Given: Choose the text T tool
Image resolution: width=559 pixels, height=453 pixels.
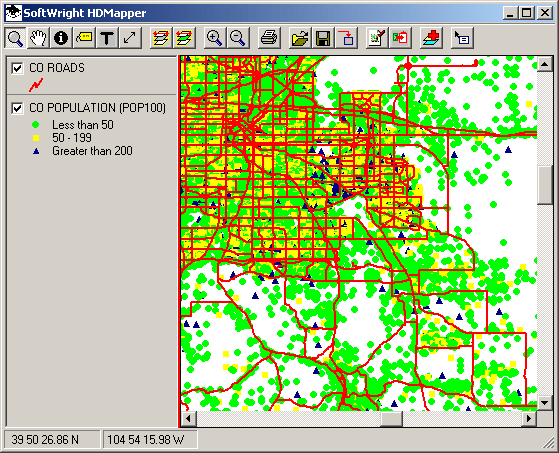Looking at the screenshot, I should (x=107, y=38).
